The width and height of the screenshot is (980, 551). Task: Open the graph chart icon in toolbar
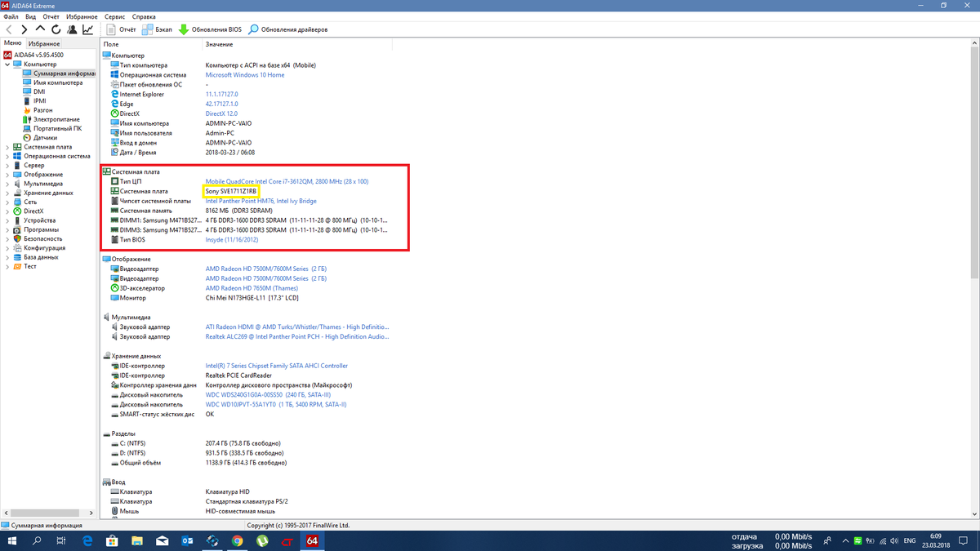(87, 29)
